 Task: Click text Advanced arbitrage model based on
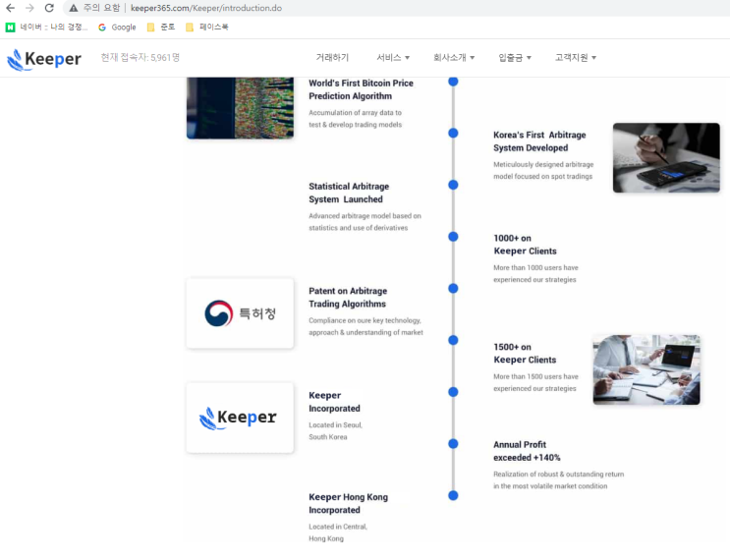(x=365, y=216)
